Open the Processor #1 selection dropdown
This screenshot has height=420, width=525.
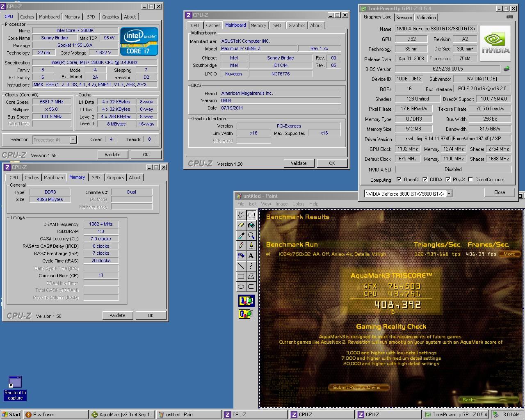click(x=73, y=140)
